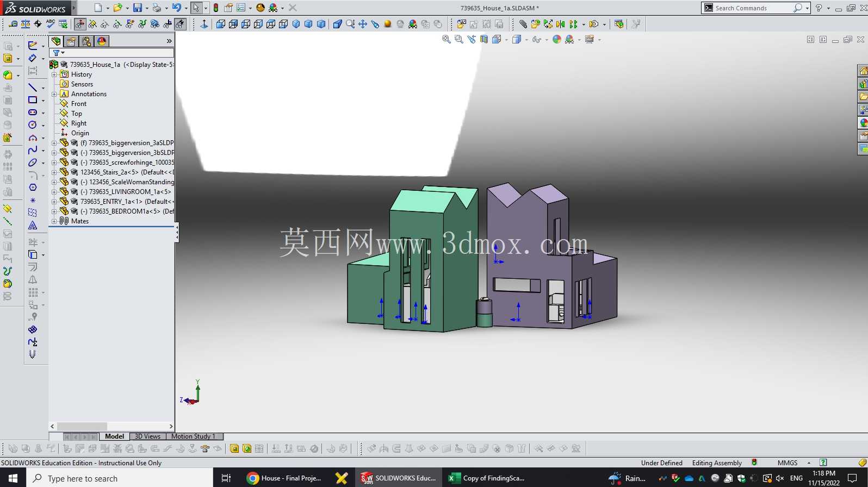
Task: Open the ConfigurationManager tab
Action: tap(86, 41)
